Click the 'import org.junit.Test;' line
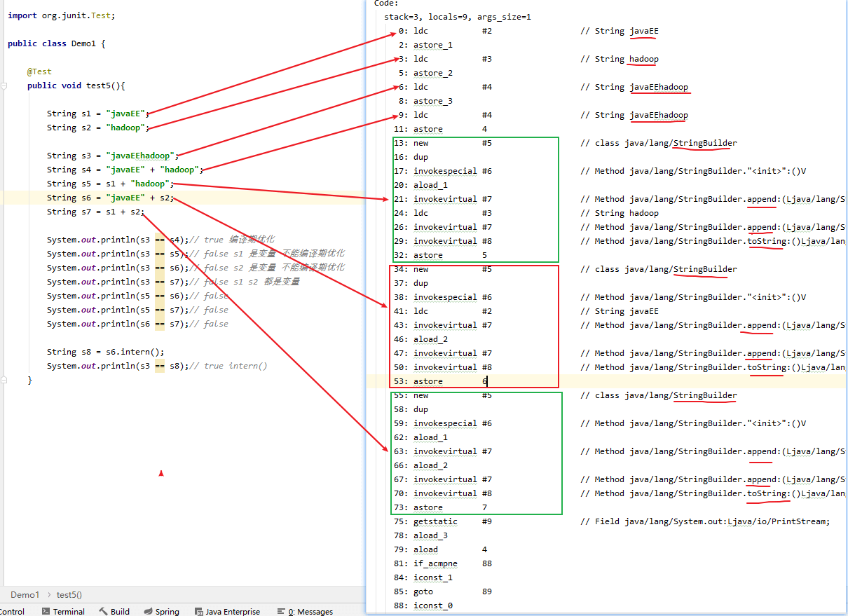Image resolution: width=848 pixels, height=616 pixels. pos(61,15)
